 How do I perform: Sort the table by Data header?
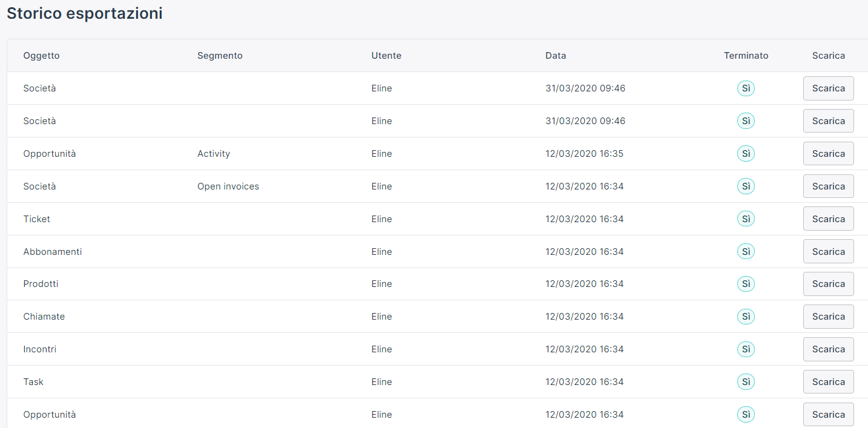556,56
